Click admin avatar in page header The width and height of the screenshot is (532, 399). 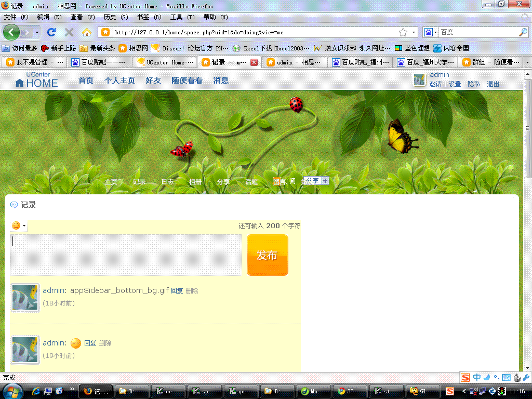(420, 80)
